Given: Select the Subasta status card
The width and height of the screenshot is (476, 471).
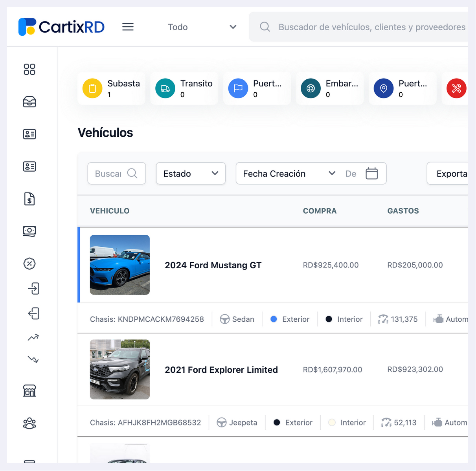Looking at the screenshot, I should coord(112,88).
